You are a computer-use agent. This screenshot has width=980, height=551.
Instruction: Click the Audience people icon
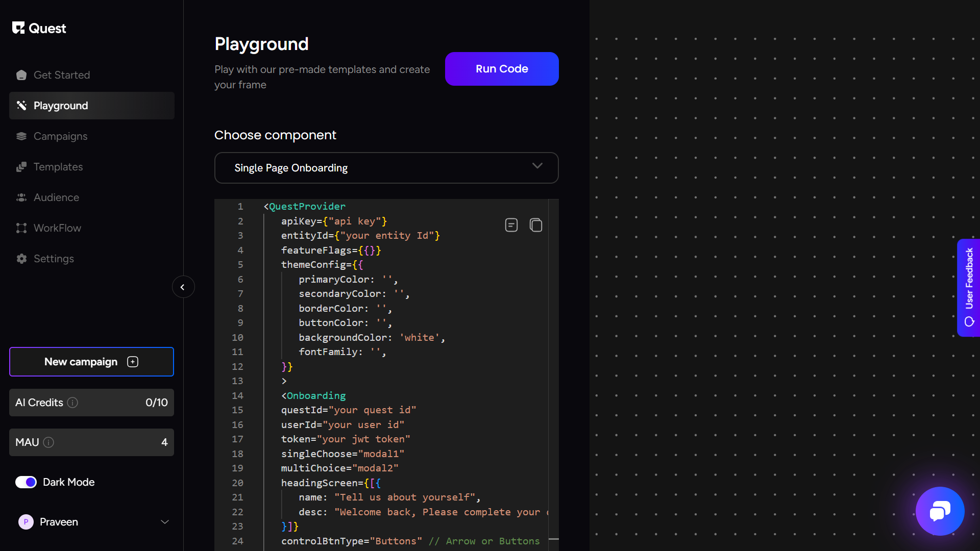[21, 197]
